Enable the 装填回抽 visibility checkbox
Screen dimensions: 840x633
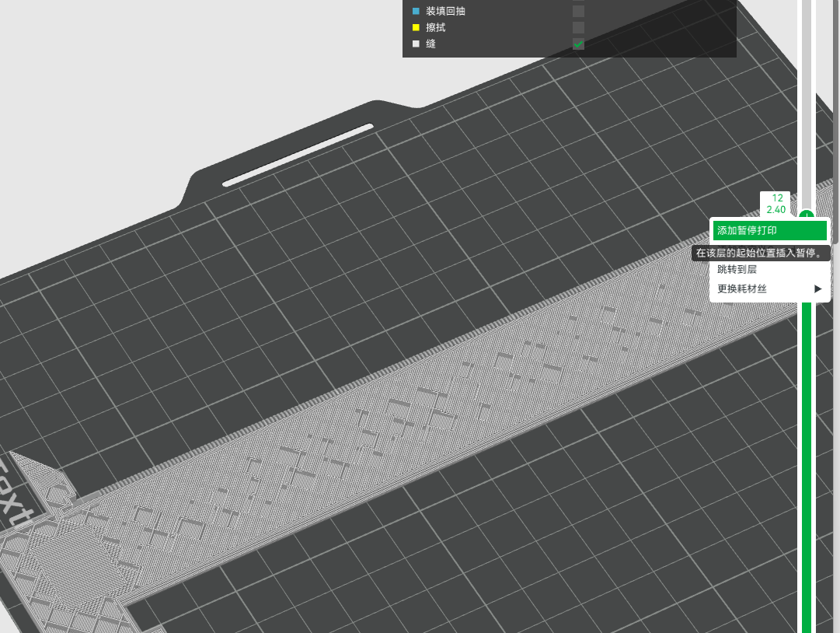click(578, 11)
